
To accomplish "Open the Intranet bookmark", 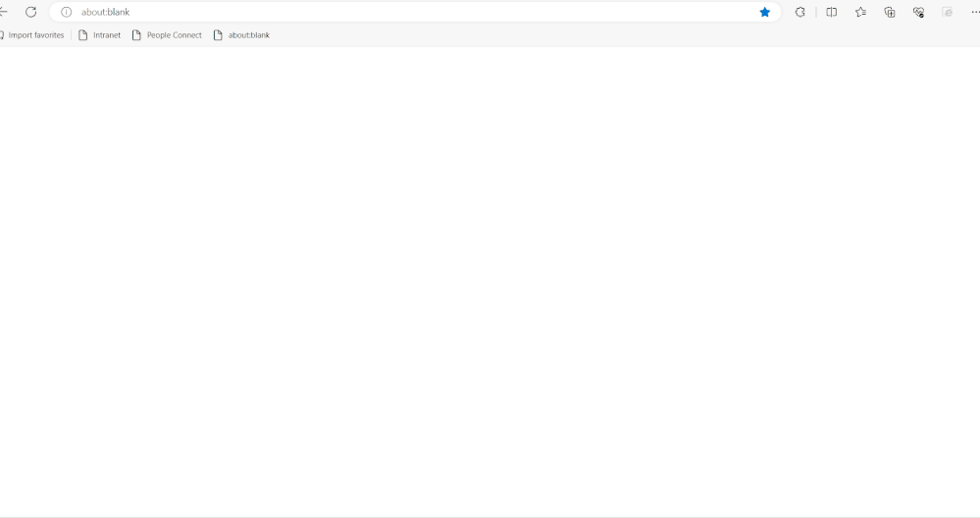I will [99, 35].
